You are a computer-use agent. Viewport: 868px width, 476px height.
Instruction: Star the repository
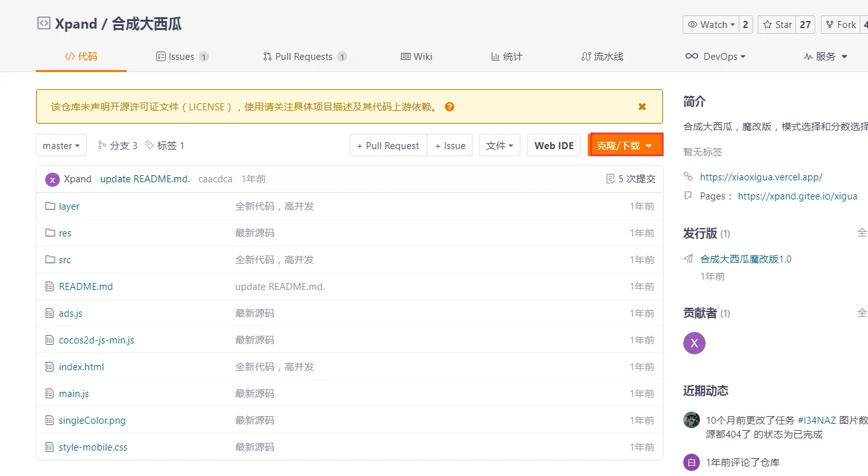tap(777, 25)
